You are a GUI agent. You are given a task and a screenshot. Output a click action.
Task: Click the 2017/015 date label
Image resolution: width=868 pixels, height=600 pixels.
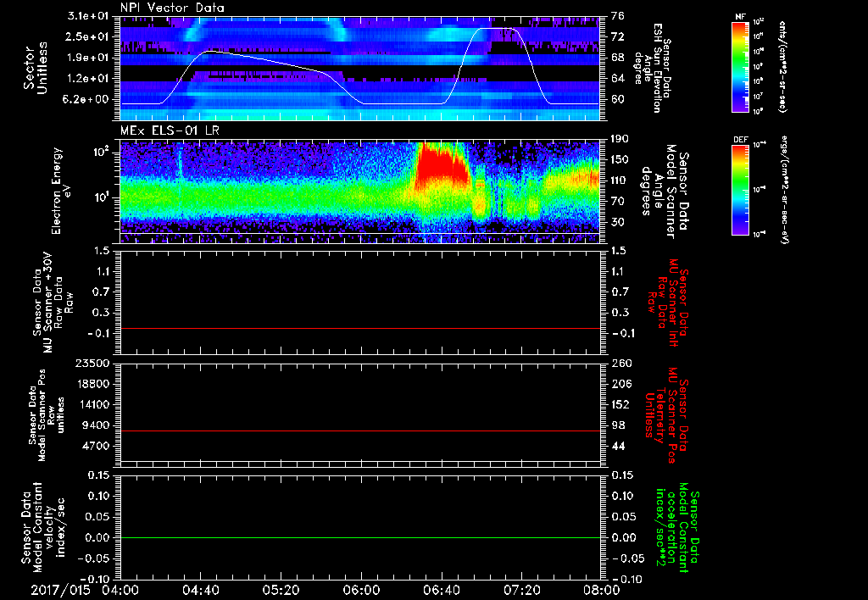point(60,590)
